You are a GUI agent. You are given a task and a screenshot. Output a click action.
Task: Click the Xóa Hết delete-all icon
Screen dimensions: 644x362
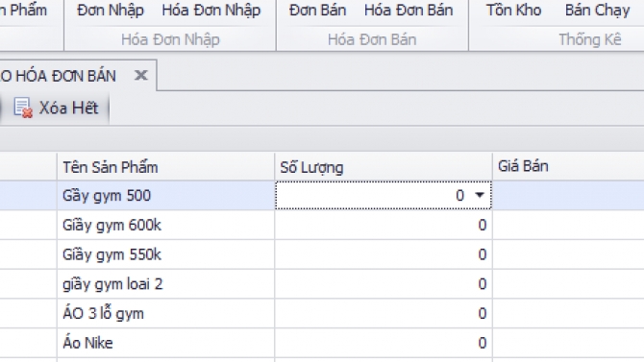coord(23,108)
